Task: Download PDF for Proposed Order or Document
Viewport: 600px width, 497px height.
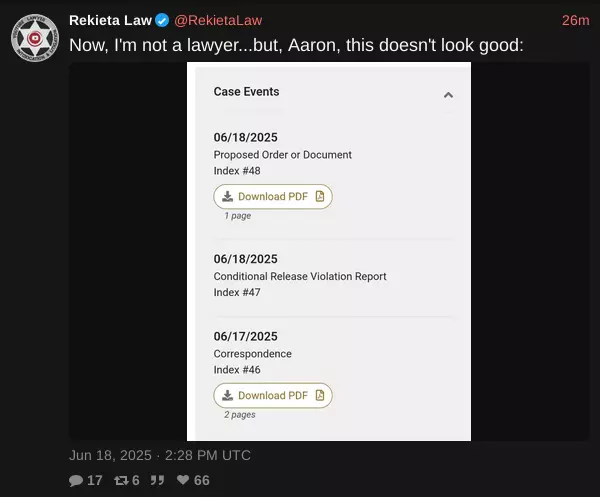Action: [x=273, y=197]
